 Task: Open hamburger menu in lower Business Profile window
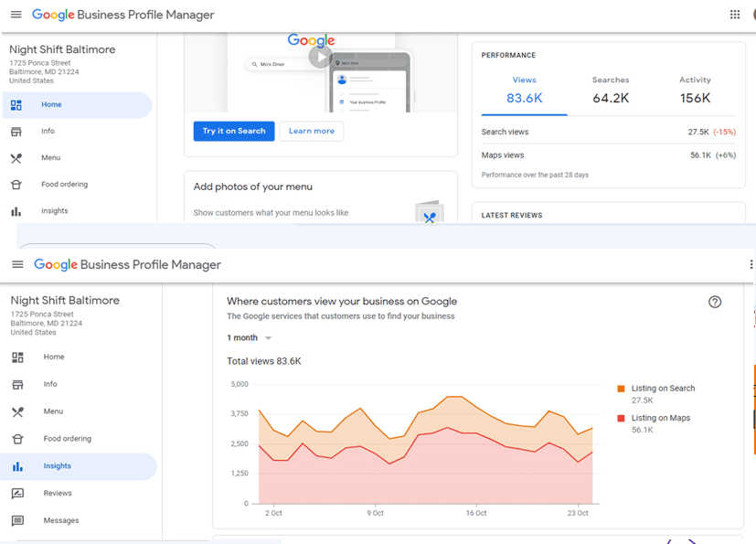tap(18, 264)
